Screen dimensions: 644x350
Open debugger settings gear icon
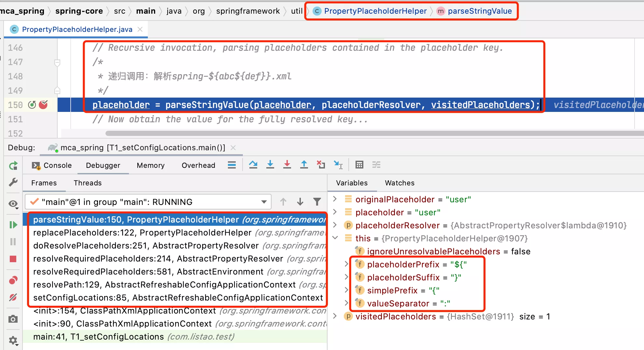click(13, 341)
